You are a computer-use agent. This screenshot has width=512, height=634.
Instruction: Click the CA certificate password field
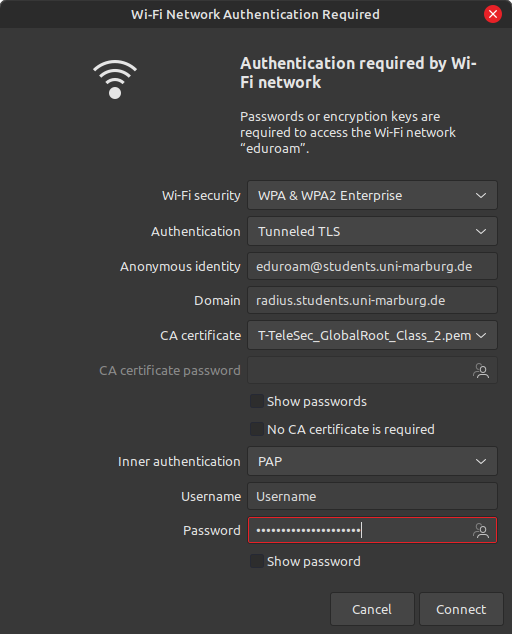(x=372, y=370)
